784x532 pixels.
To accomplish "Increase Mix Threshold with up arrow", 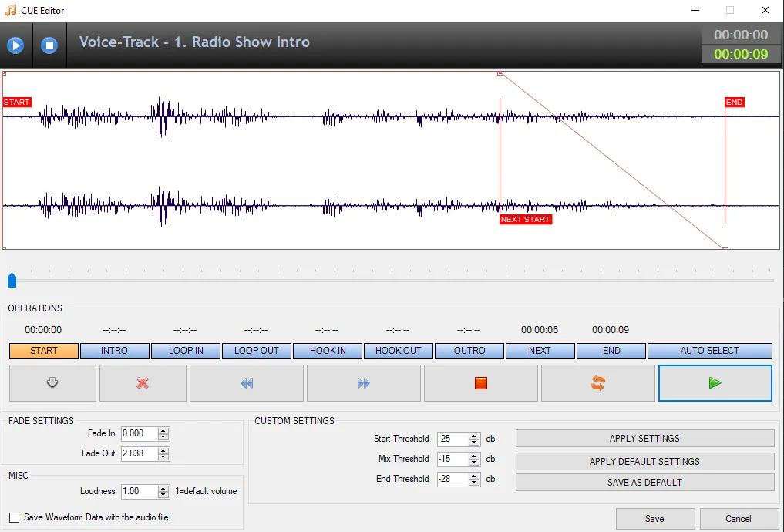I will pos(474,456).
